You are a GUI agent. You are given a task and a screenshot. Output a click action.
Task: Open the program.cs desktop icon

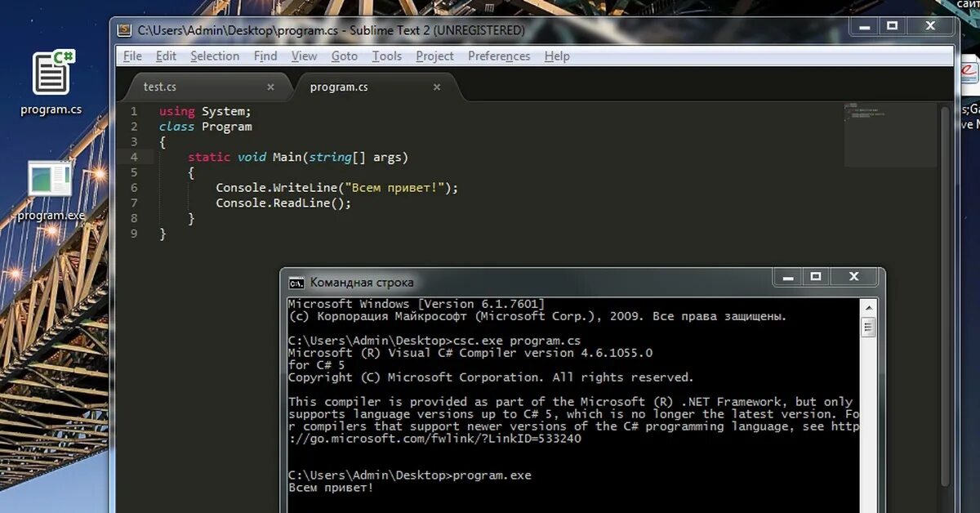[x=51, y=82]
